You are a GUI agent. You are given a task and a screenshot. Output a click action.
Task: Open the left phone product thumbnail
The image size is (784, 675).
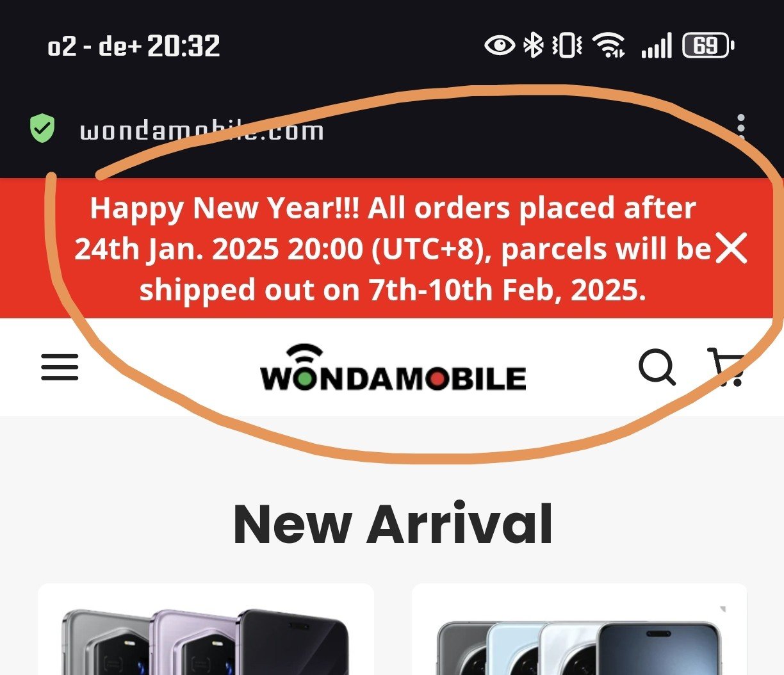coord(206,629)
